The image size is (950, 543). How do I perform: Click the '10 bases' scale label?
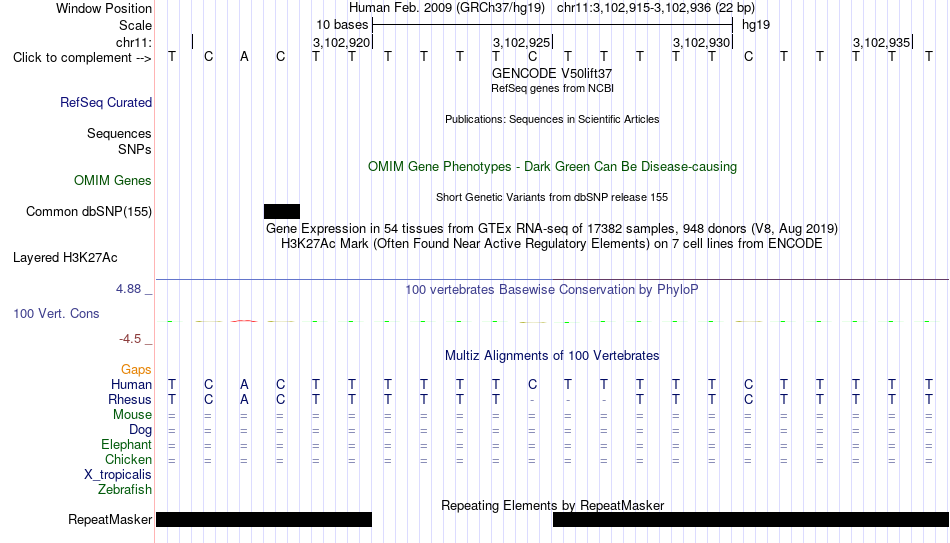(342, 25)
